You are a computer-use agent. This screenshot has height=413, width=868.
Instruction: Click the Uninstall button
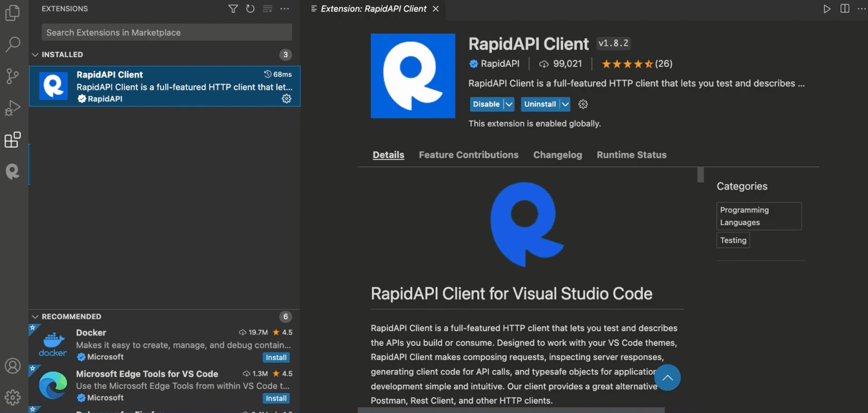pyautogui.click(x=540, y=104)
